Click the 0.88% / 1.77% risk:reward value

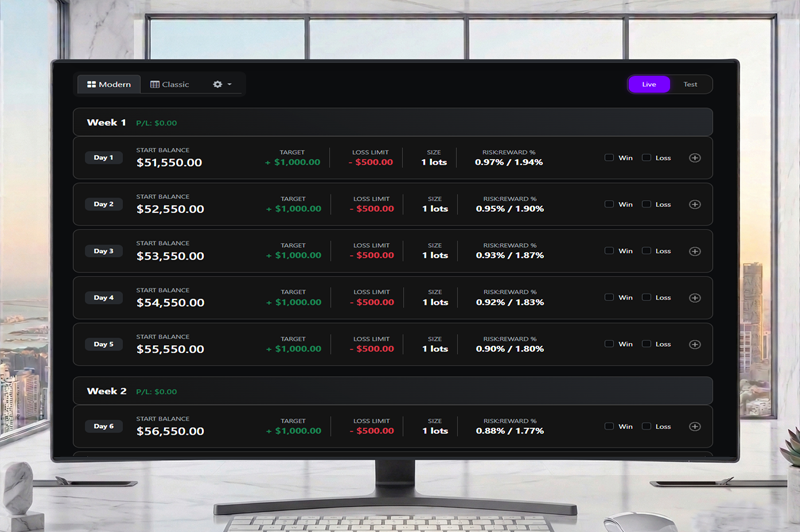510,431
